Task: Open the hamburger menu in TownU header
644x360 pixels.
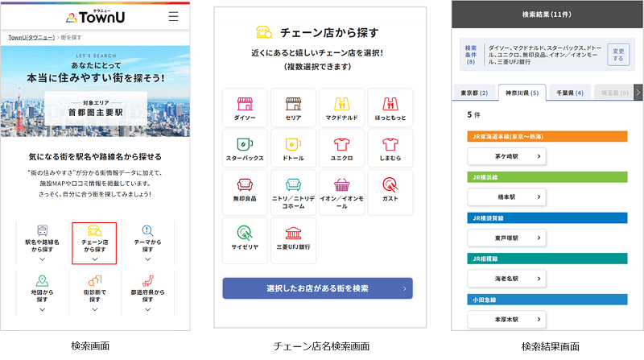Action: point(174,16)
